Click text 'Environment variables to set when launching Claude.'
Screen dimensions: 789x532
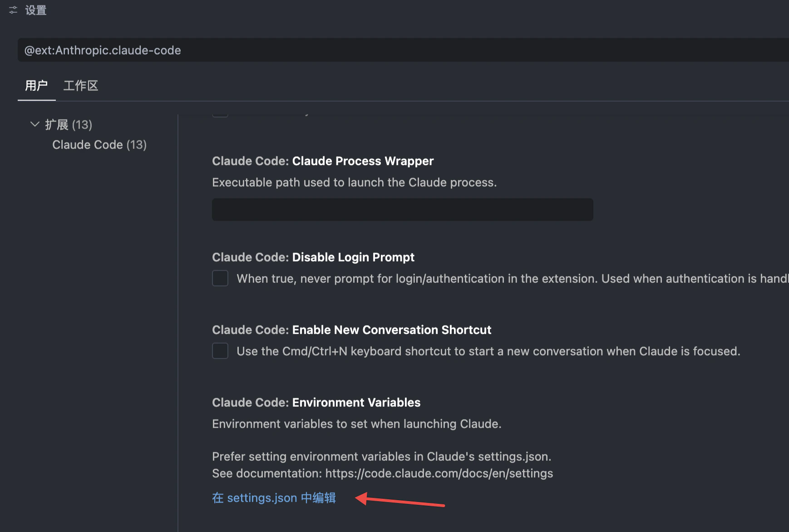[x=357, y=424]
